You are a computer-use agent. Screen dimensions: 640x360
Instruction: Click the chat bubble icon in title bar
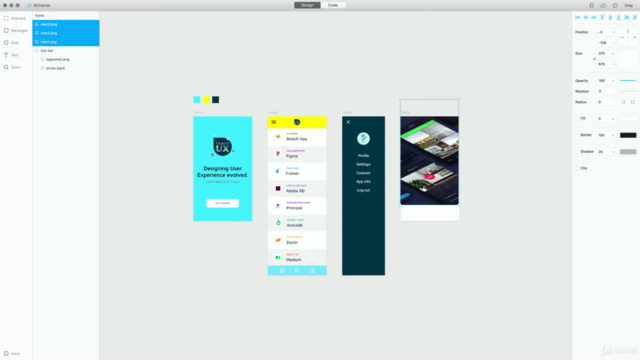pyautogui.click(x=615, y=5)
